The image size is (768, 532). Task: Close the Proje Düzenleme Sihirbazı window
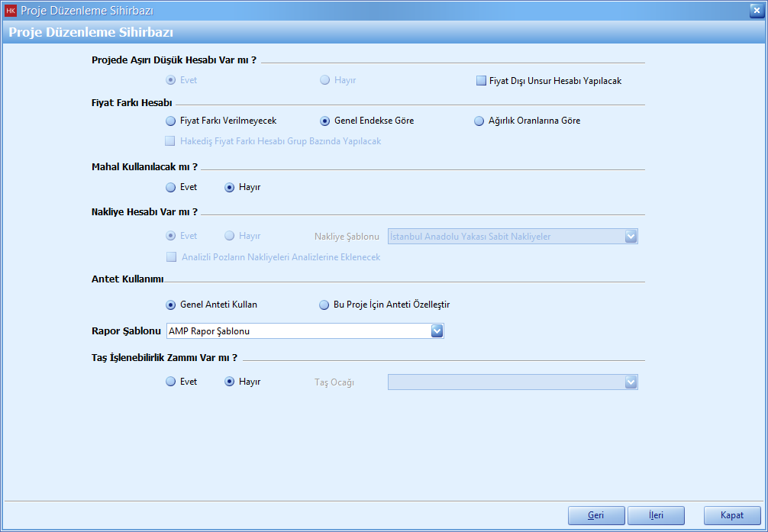754,10
